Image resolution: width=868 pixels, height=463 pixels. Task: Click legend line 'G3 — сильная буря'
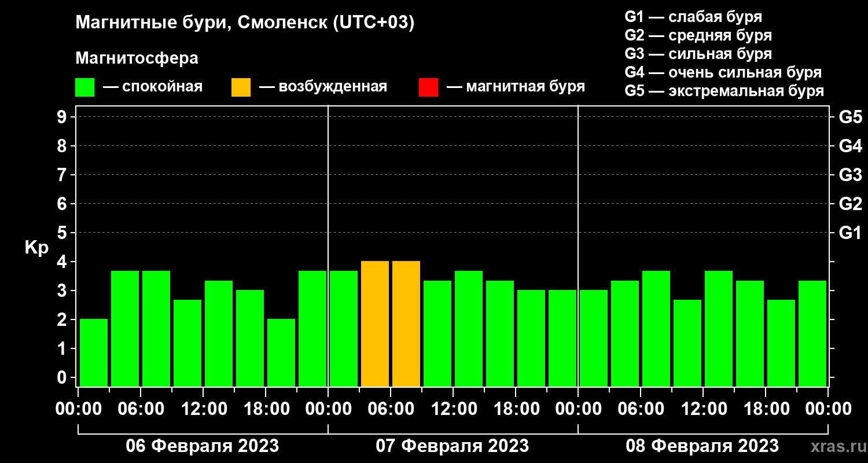(698, 54)
